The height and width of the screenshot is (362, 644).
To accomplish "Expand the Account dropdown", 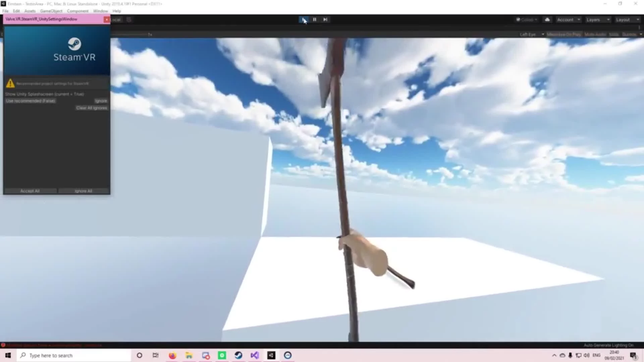I will pos(568,19).
